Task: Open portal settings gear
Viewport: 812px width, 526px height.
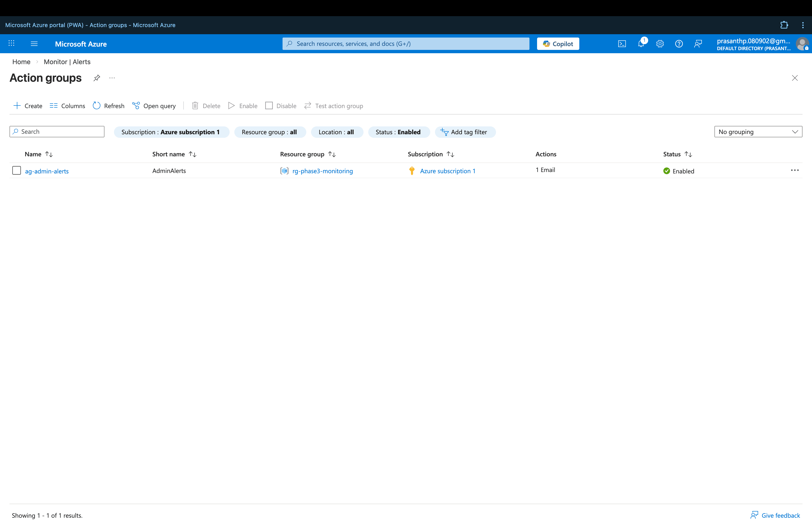Action: pos(660,44)
